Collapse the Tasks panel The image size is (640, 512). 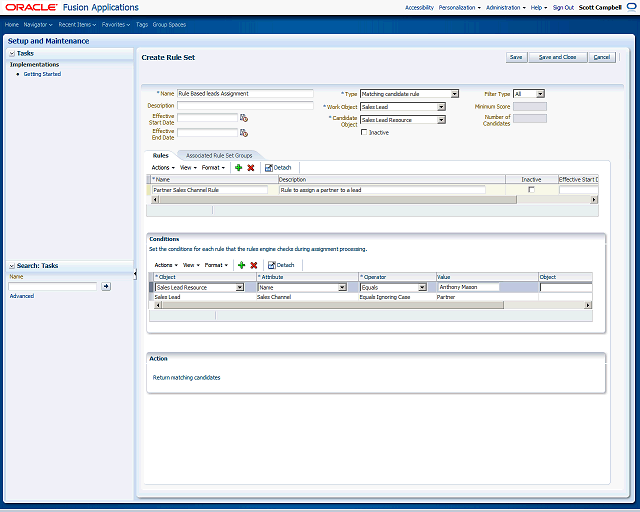12,53
